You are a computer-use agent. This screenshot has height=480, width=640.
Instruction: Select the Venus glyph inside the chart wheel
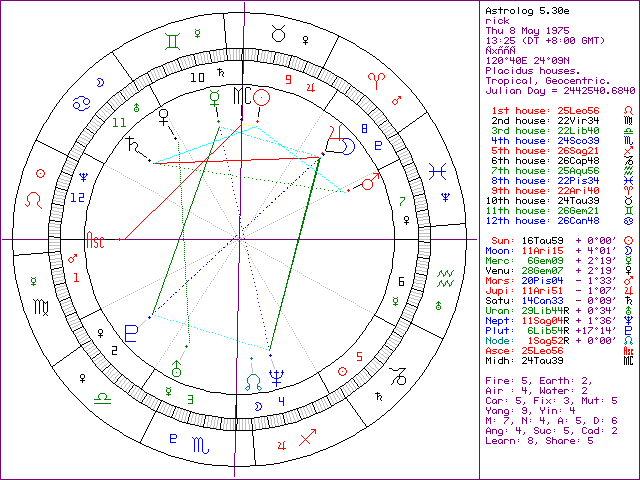pos(163,118)
